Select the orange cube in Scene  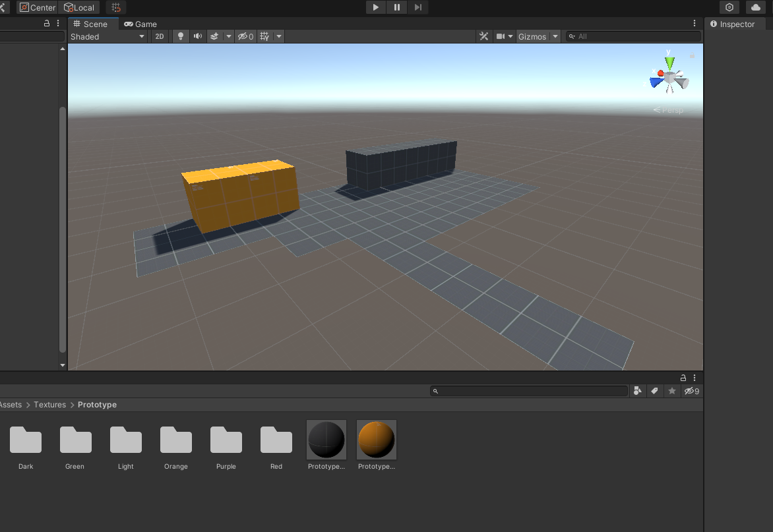[x=241, y=196]
